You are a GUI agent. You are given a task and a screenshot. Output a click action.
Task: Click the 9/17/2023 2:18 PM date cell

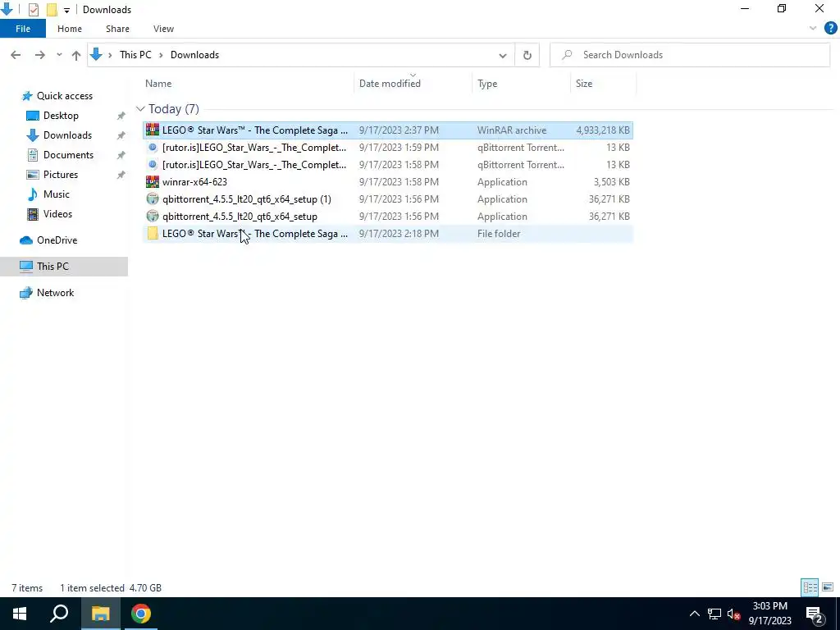pyautogui.click(x=399, y=234)
